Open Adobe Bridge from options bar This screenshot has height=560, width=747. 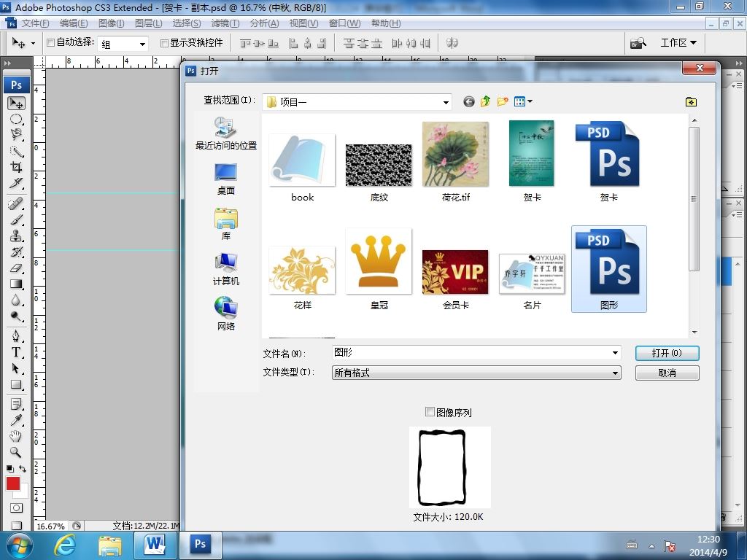point(638,43)
